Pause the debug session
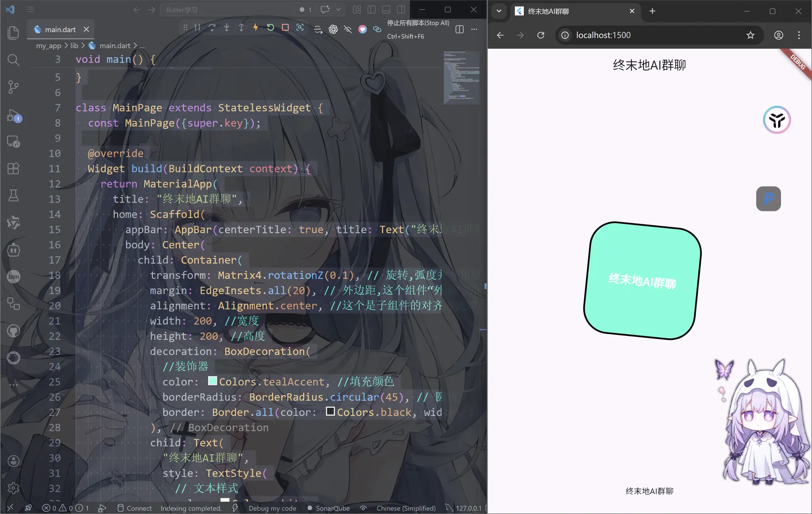 [x=198, y=27]
